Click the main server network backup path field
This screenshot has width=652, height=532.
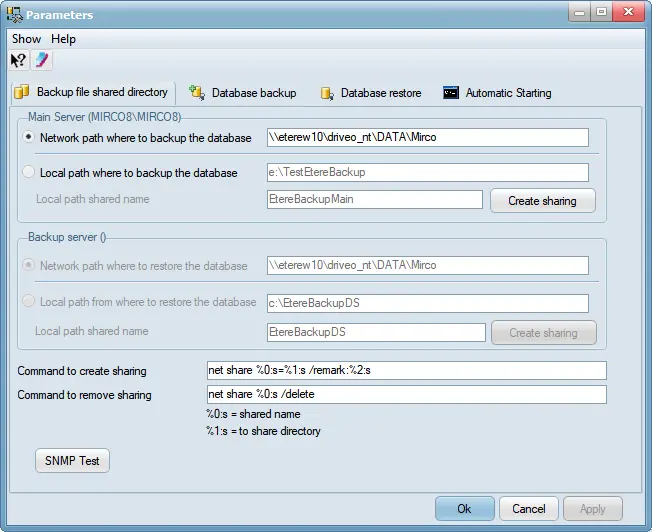tap(427, 138)
